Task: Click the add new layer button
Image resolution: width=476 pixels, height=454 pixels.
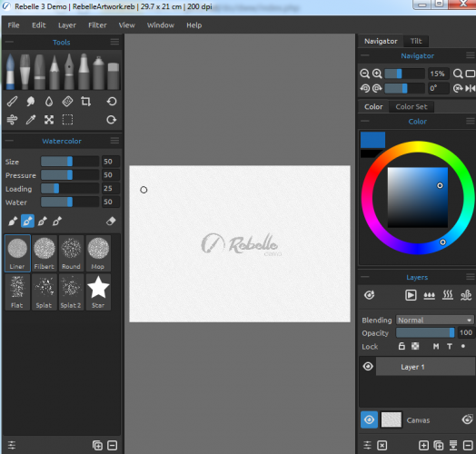Action: (x=423, y=446)
